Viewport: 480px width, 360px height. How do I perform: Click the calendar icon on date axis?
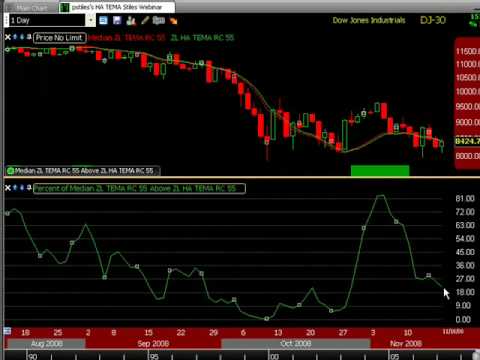tap(7, 331)
